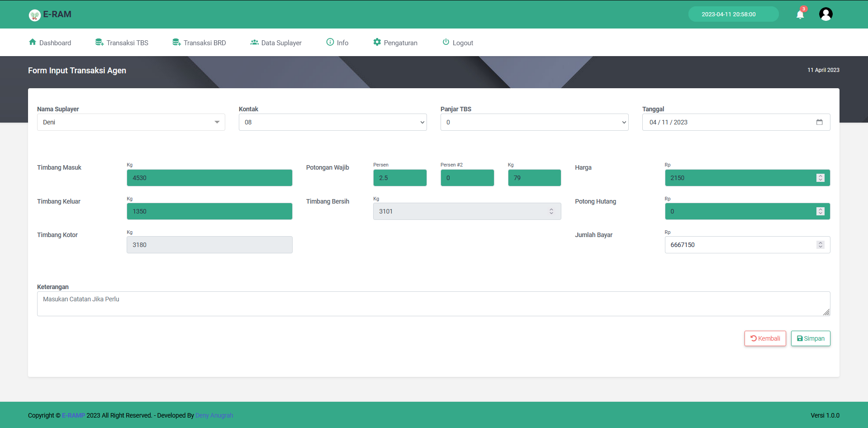Click inside the Keterangan notes field

point(433,303)
